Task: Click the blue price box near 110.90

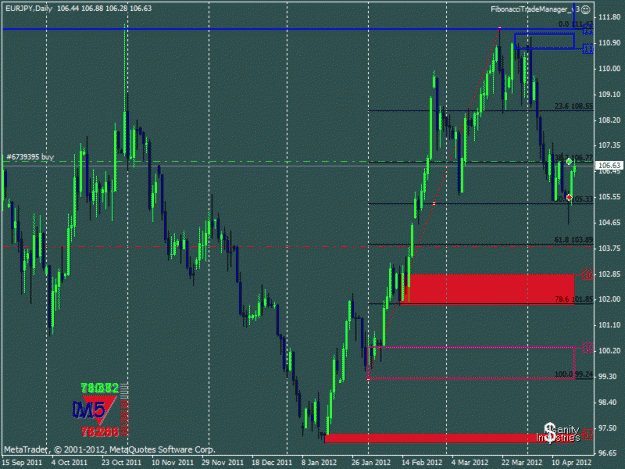Action: click(x=588, y=49)
